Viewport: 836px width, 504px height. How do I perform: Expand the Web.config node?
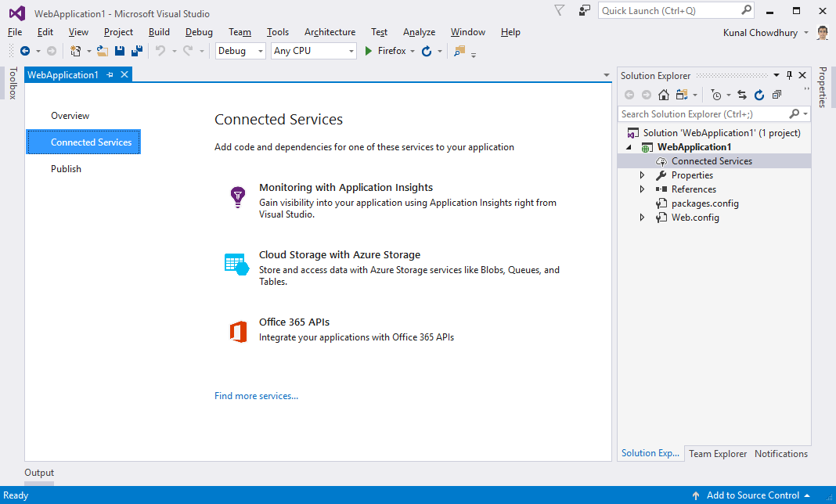(642, 218)
